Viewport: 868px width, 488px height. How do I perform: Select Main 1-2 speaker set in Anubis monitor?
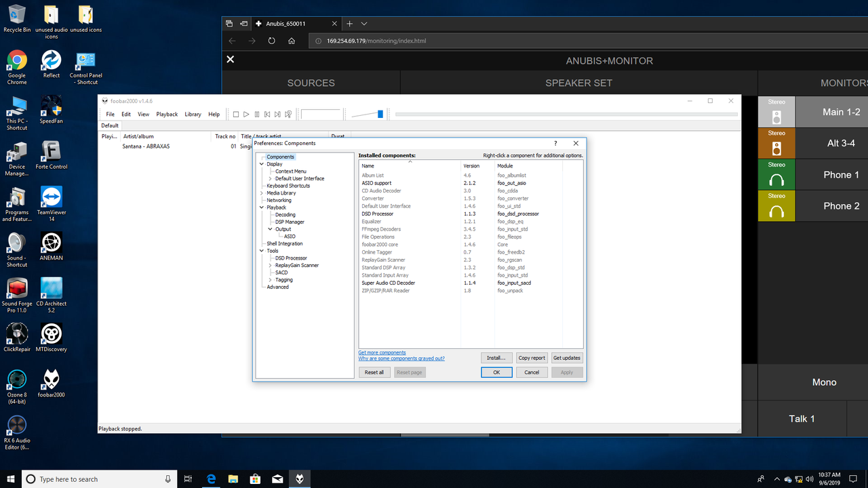point(813,112)
